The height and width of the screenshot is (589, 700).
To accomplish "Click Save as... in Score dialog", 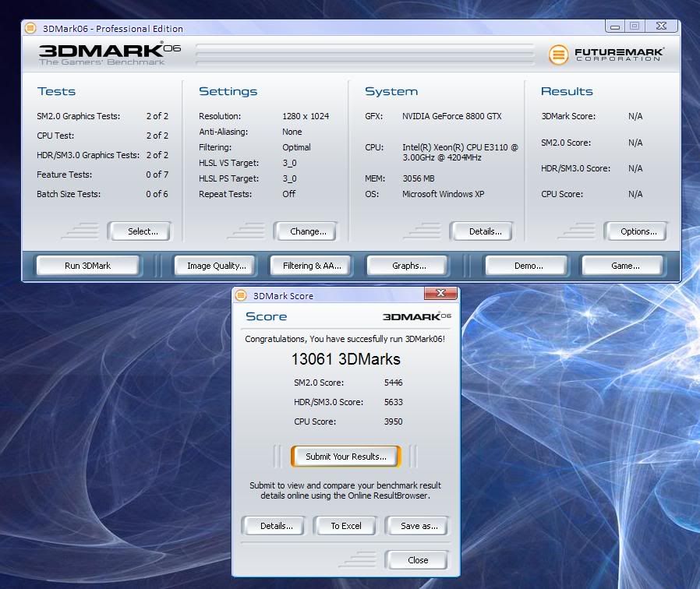I will click(416, 526).
